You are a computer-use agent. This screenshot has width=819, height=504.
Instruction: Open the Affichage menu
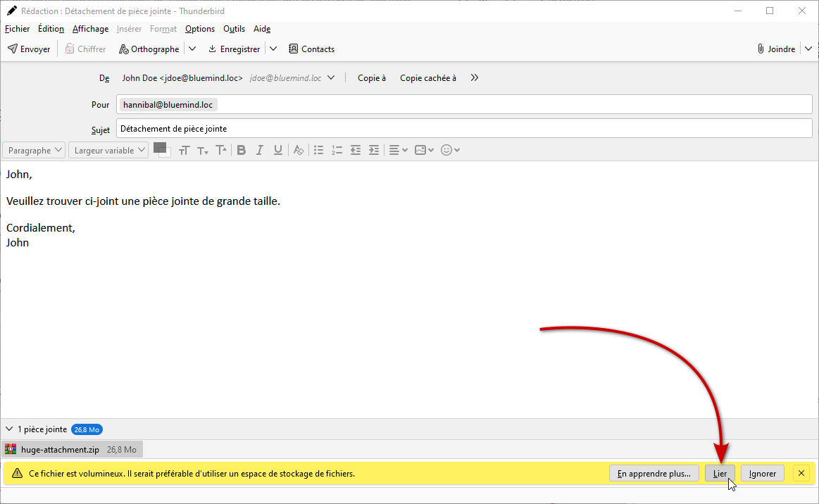pos(90,29)
